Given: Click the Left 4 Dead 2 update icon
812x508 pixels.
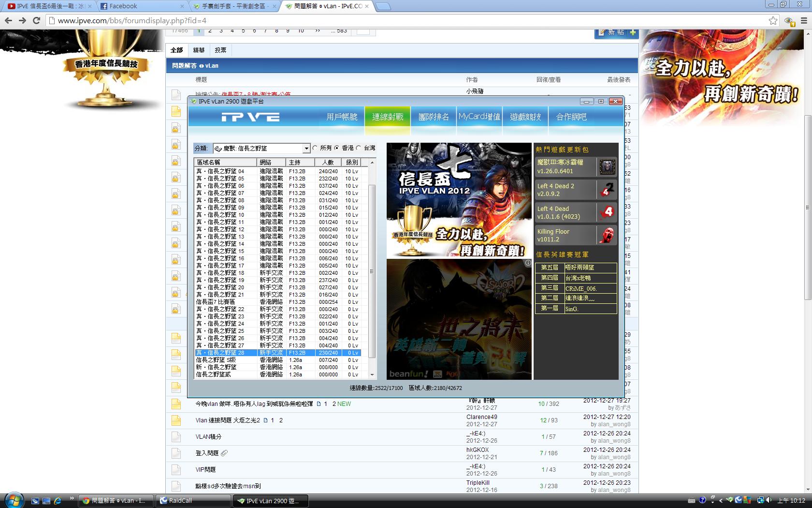Looking at the screenshot, I should coord(607,190).
